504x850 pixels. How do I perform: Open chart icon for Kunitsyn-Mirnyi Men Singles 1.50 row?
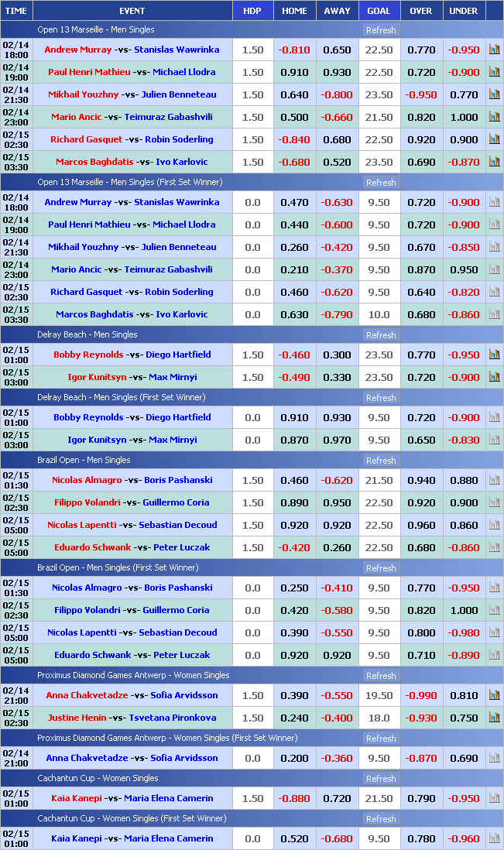[494, 377]
